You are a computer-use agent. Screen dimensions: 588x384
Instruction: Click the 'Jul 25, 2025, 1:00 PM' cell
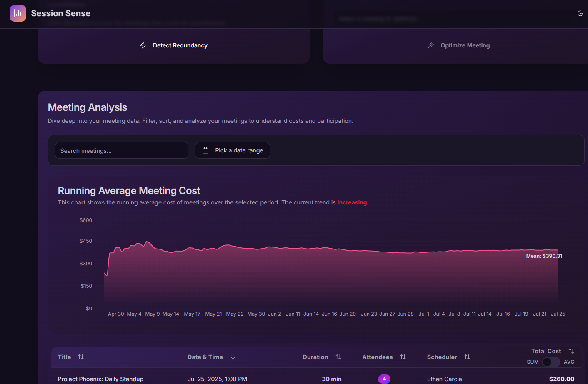(x=217, y=379)
